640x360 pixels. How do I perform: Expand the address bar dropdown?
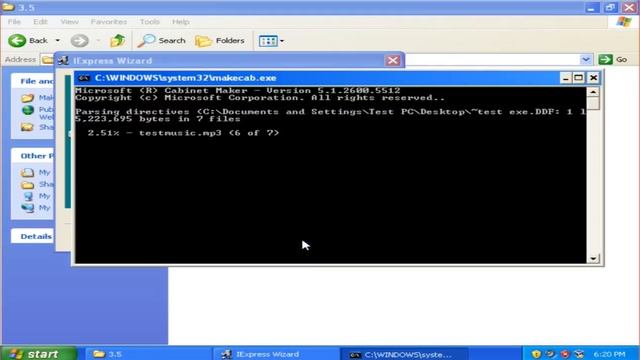point(586,60)
